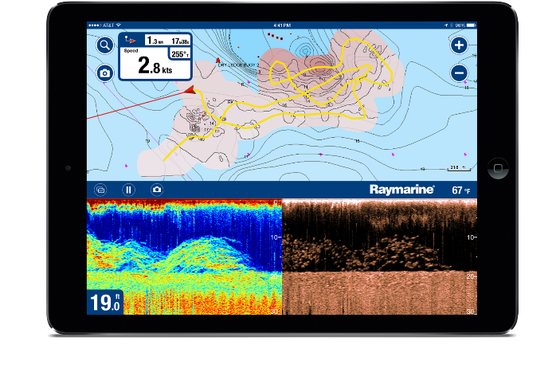The width and height of the screenshot is (560, 392).
Task: Tap the 19.0 ft depth readout
Action: (x=105, y=302)
